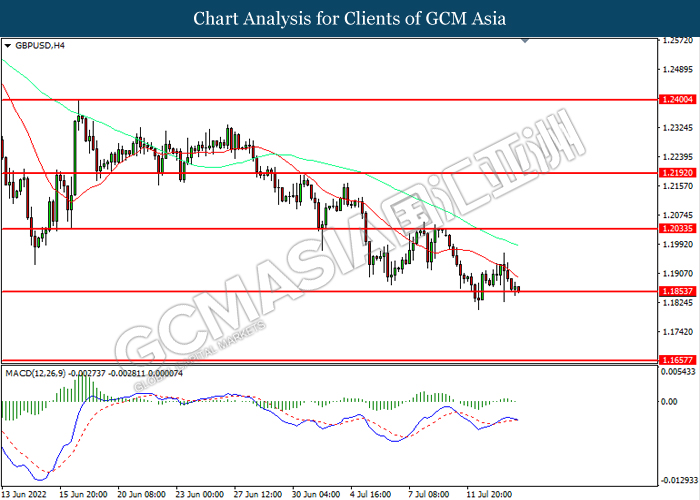
Task: Click the MACD(12,26,9) indicator label
Action: (x=36, y=373)
